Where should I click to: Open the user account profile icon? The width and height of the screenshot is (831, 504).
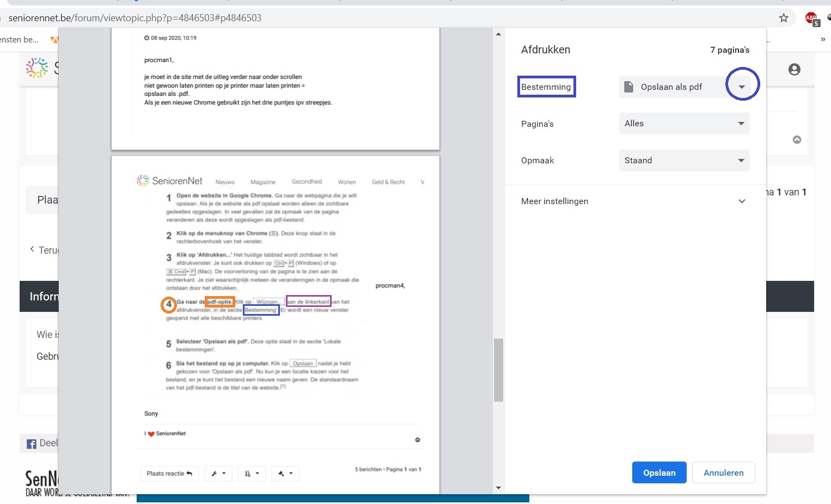(794, 70)
